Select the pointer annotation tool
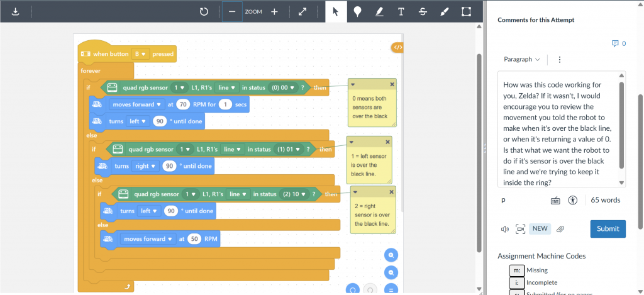The image size is (644, 295). 336,12
